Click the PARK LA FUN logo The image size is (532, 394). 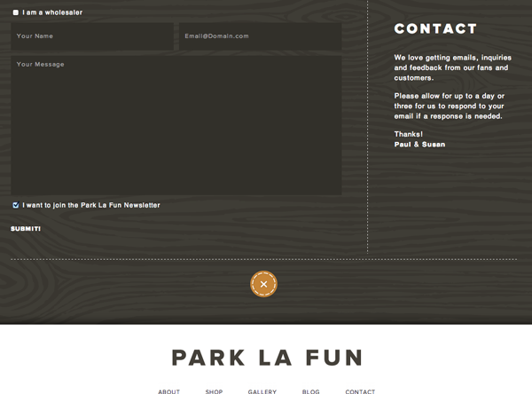coord(267,358)
